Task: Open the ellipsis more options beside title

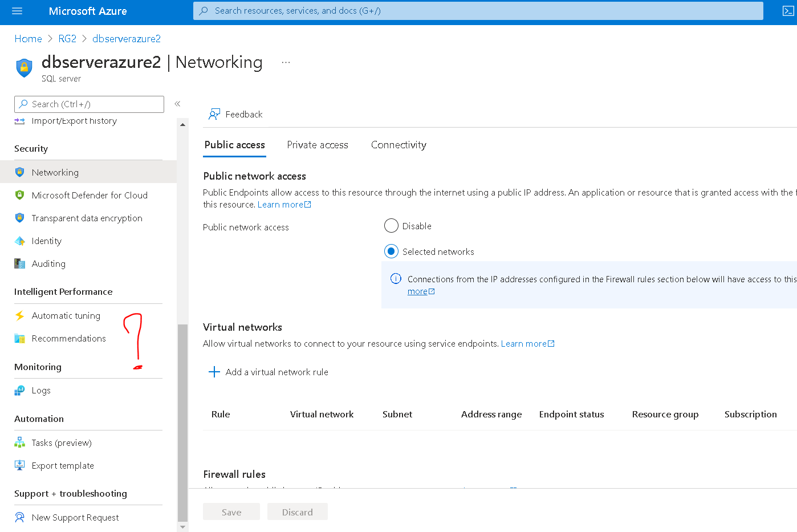Action: (286, 62)
